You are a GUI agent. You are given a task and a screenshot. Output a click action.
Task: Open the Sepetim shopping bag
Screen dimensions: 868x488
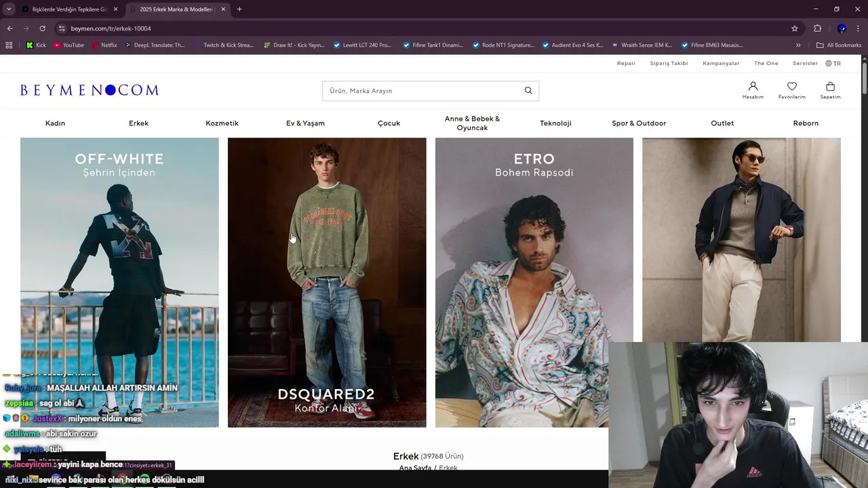(x=830, y=90)
